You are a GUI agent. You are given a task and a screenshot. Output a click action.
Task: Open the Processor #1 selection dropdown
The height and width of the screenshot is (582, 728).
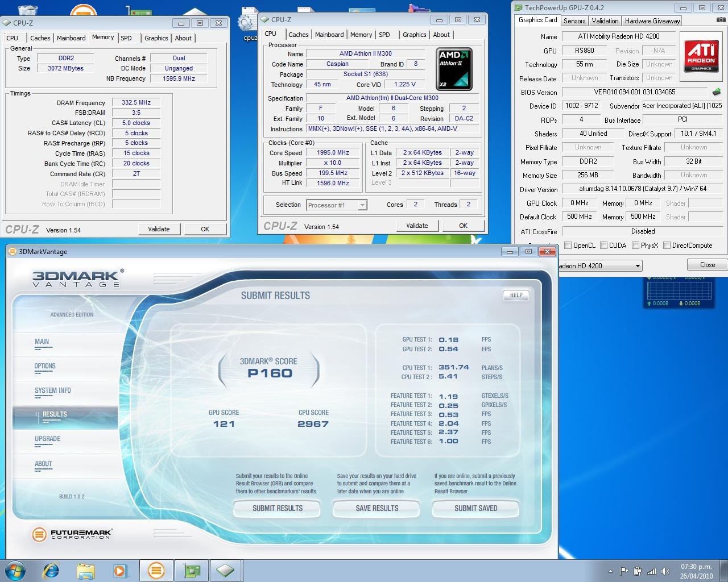pyautogui.click(x=337, y=205)
